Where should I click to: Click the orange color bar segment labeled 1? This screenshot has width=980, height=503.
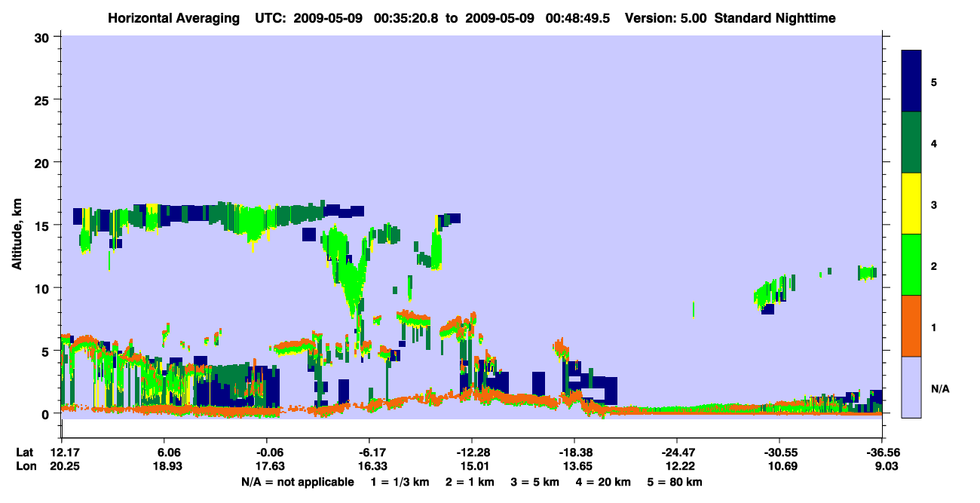(911, 326)
